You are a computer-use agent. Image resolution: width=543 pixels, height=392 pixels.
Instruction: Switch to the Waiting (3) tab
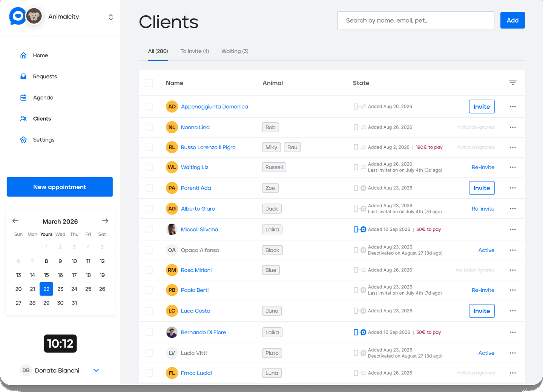[235, 51]
